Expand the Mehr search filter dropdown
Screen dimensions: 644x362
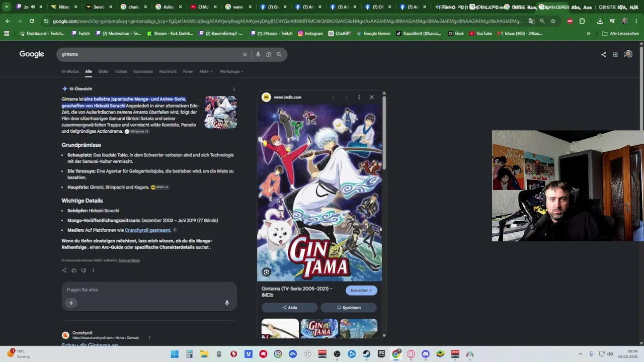pos(206,71)
